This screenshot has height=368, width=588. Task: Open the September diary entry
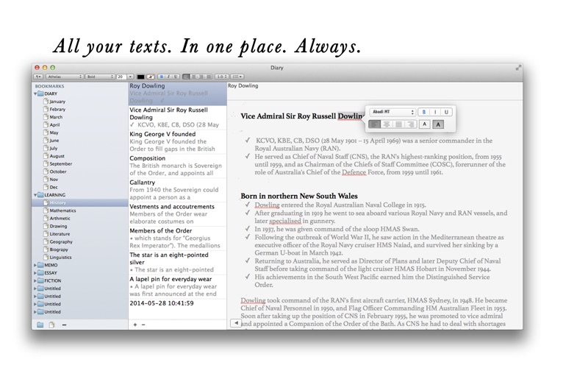[61, 163]
